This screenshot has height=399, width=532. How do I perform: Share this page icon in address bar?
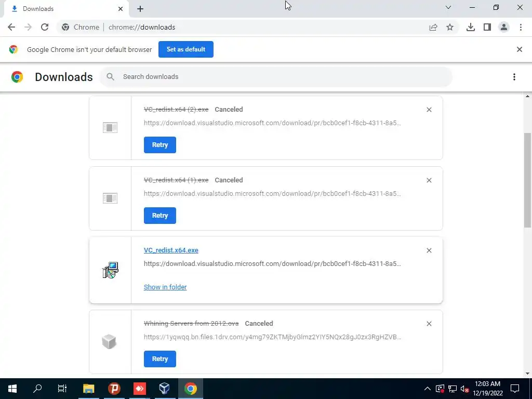pos(433,27)
